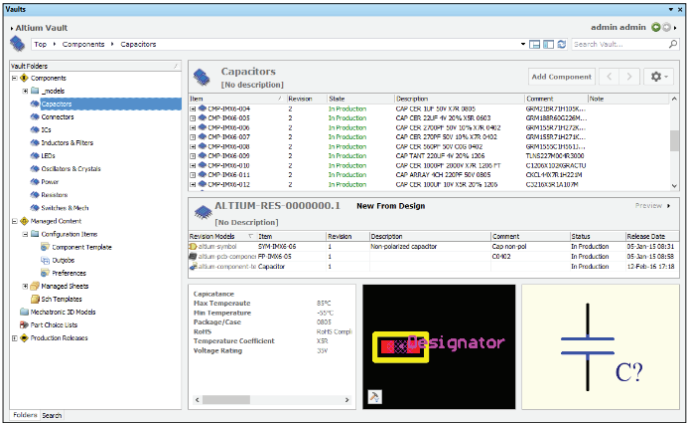Screen dimensions: 688x423
Task: Toggle the second panel layout icon
Action: click(548, 44)
